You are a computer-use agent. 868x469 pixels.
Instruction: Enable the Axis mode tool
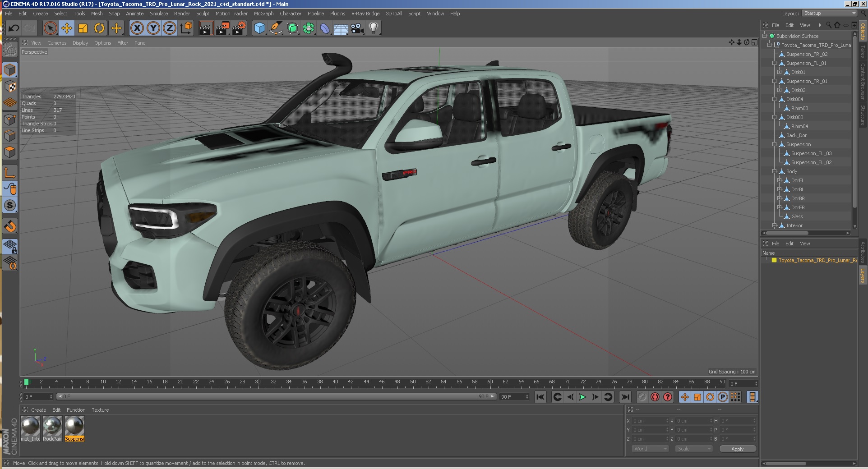coord(10,172)
